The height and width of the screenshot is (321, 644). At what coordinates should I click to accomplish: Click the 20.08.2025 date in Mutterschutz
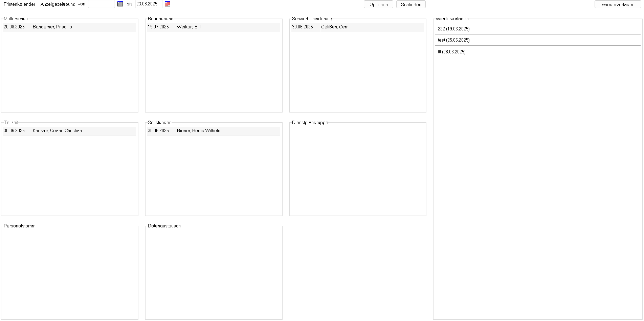coord(14,27)
